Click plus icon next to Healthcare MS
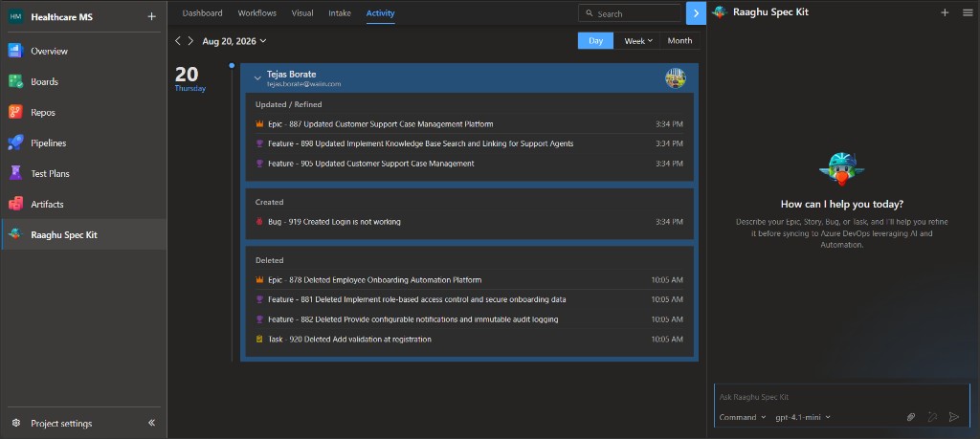This screenshot has height=439, width=980. tap(151, 17)
